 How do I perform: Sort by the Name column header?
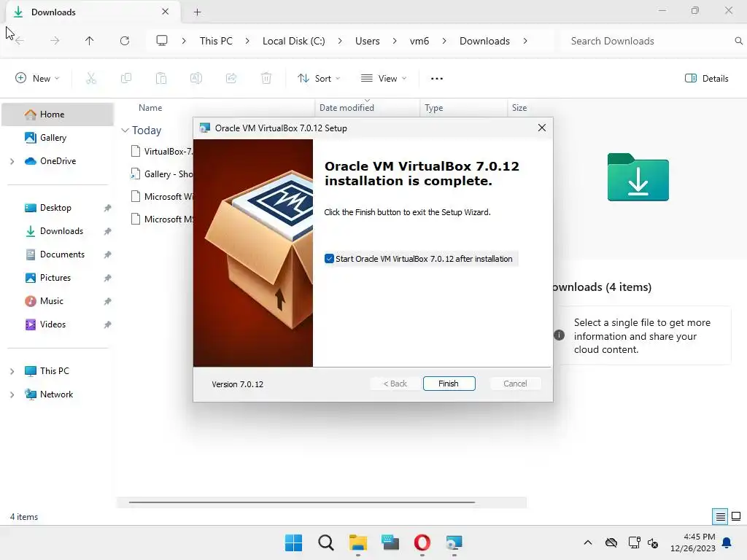(150, 108)
